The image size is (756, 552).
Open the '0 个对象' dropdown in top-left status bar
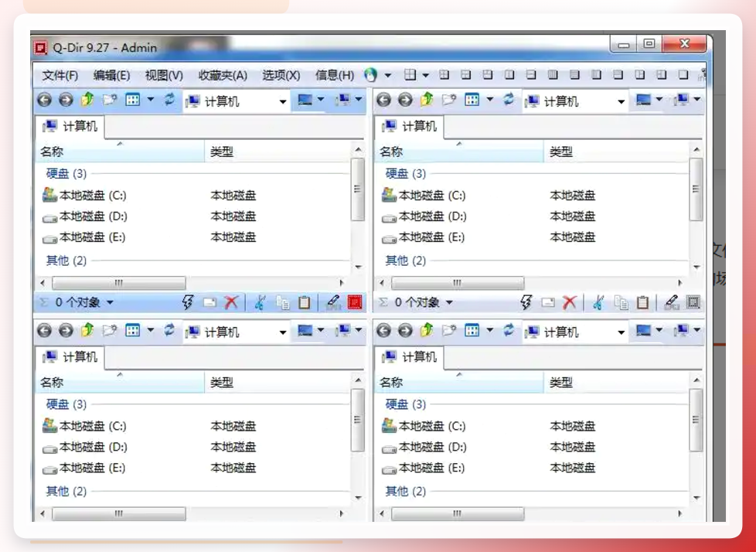110,303
